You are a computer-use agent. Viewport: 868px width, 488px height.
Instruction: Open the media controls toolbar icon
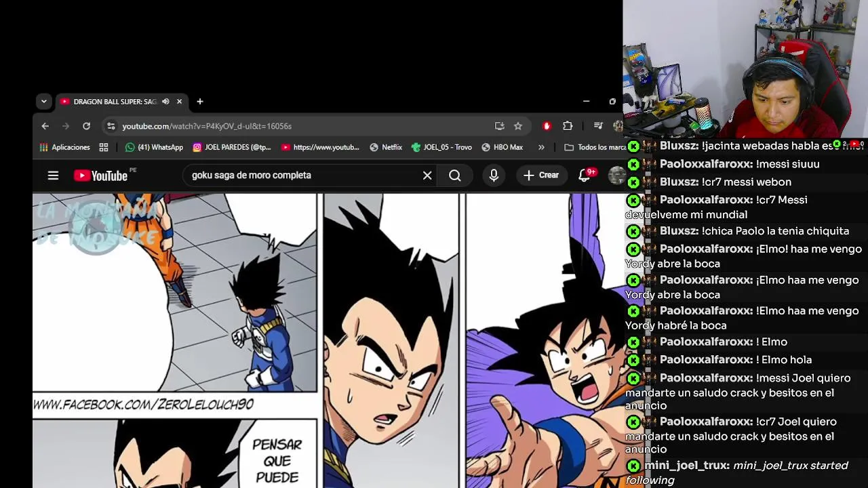pos(598,126)
